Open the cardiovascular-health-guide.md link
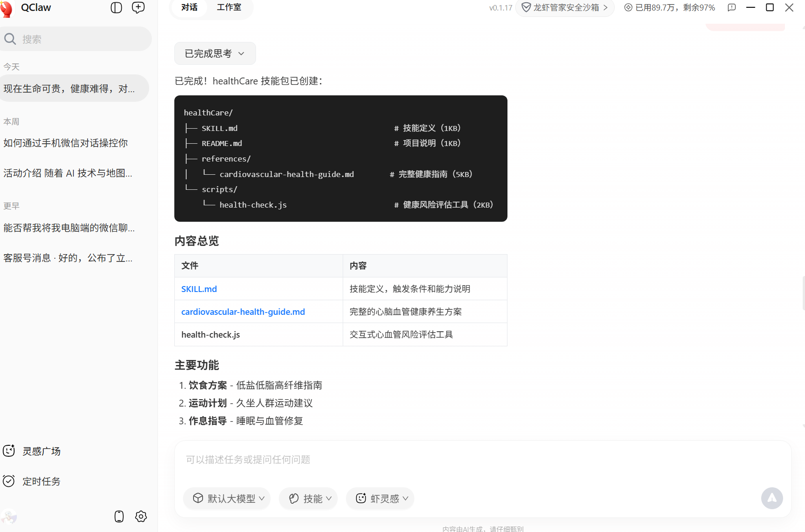Viewport: 805px width, 532px height. pos(243,311)
